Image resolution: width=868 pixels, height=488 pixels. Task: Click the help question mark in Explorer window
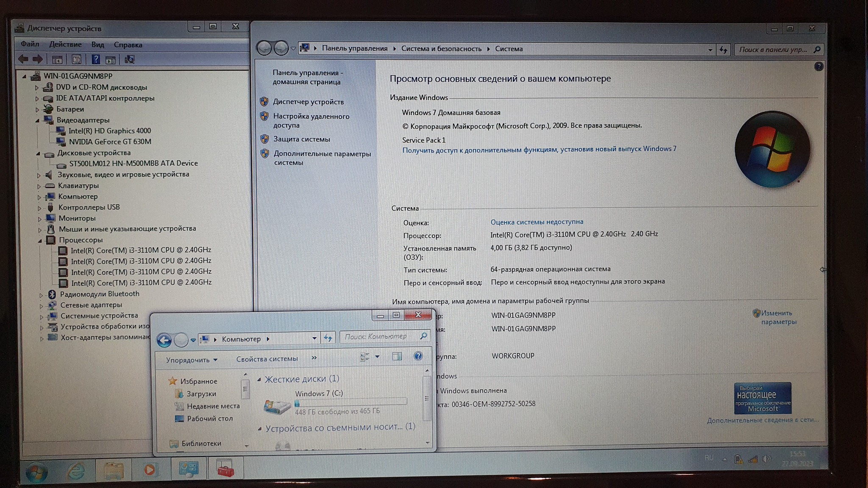pos(418,356)
